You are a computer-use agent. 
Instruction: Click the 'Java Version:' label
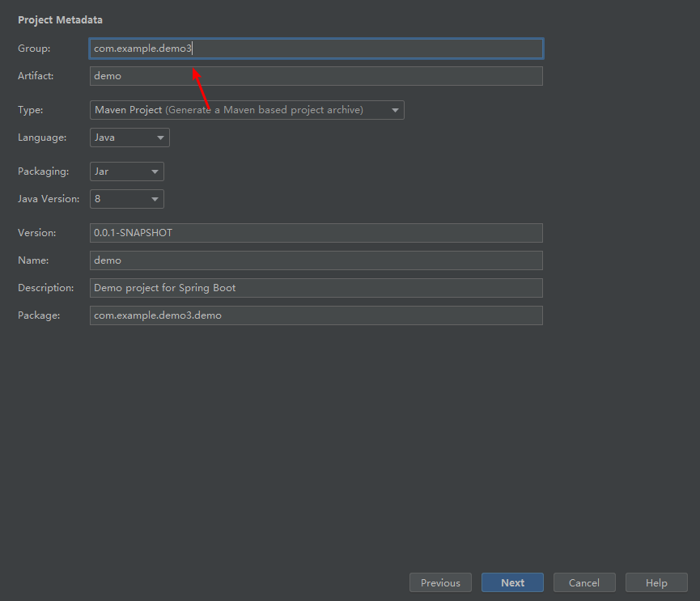[49, 199]
